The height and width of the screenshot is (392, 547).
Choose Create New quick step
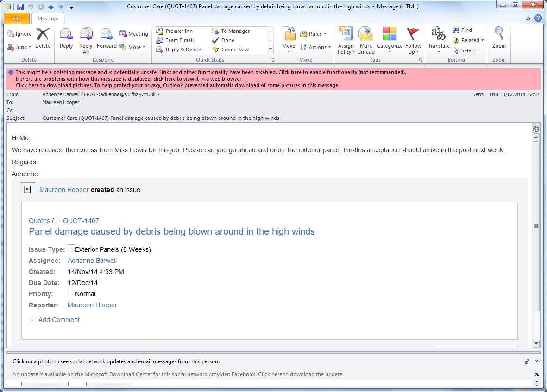click(231, 50)
